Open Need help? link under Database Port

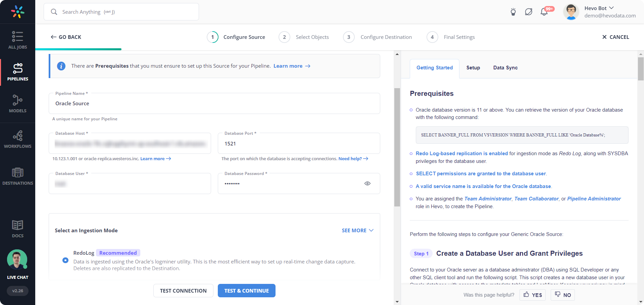point(353,159)
